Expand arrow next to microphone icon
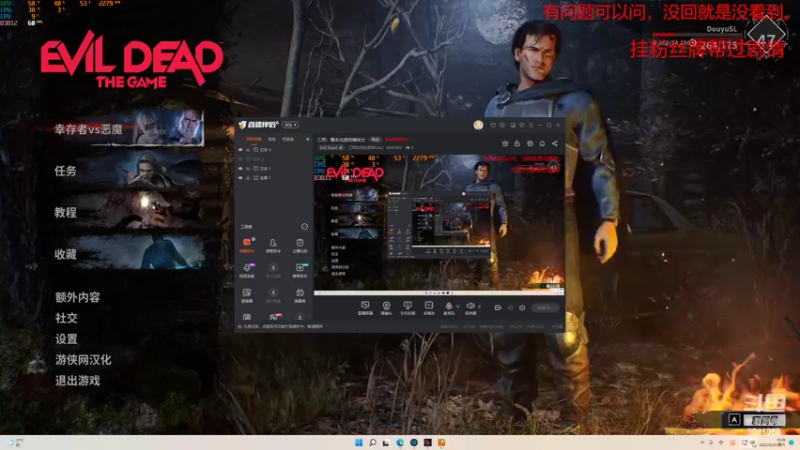The height and width of the screenshot is (450, 800). 457,306
